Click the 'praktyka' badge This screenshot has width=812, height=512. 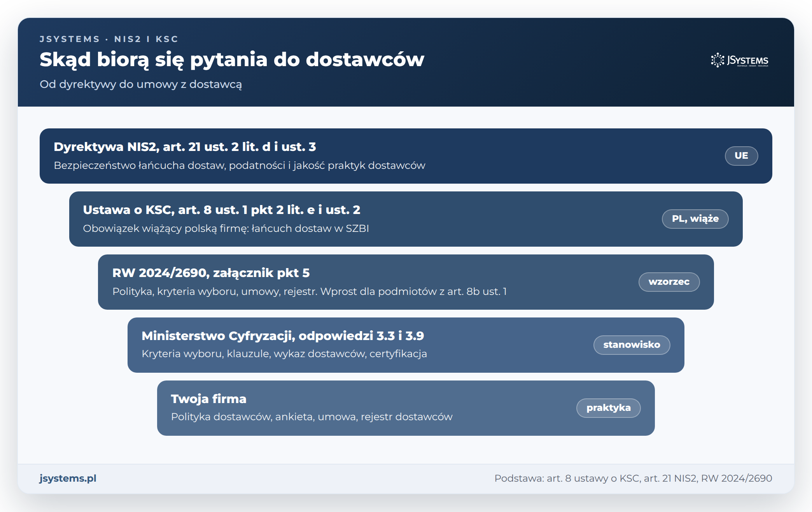[x=608, y=408]
